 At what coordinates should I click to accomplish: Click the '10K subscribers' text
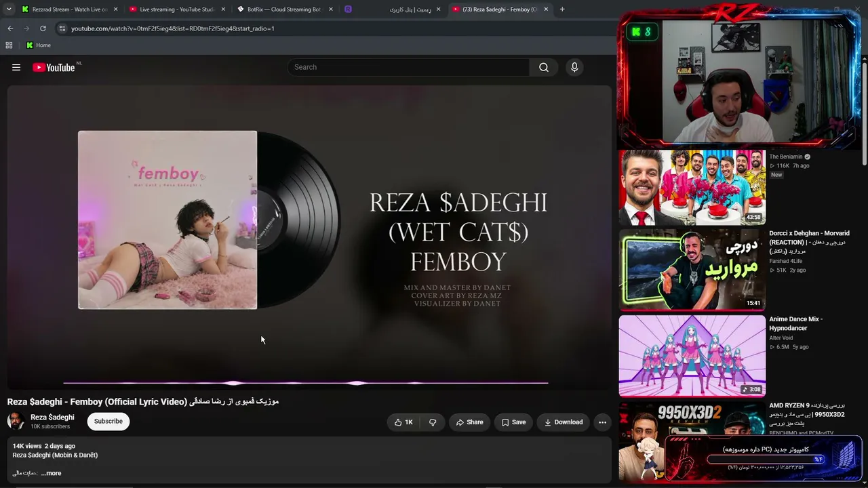50,426
